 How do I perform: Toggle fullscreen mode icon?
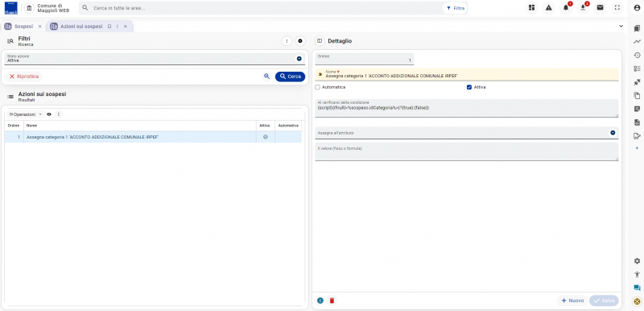click(x=617, y=7)
